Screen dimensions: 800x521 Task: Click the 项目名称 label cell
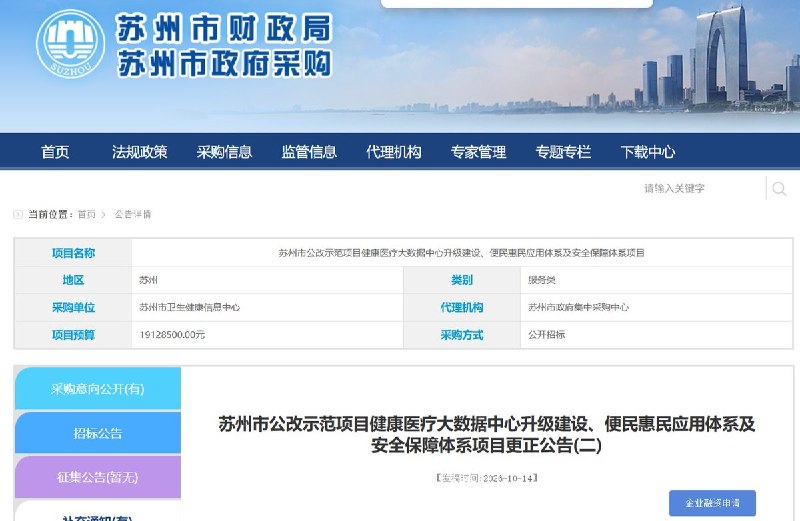[73, 253]
